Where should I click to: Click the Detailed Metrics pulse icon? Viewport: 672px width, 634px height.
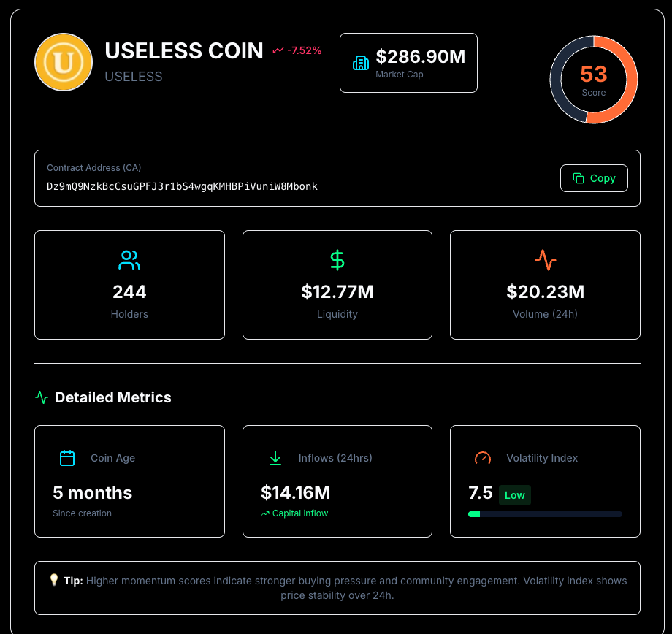pyautogui.click(x=42, y=398)
